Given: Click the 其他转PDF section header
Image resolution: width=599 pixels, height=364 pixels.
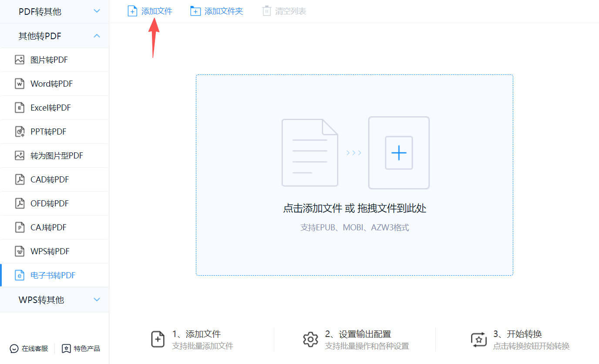Looking at the screenshot, I should click(x=54, y=36).
